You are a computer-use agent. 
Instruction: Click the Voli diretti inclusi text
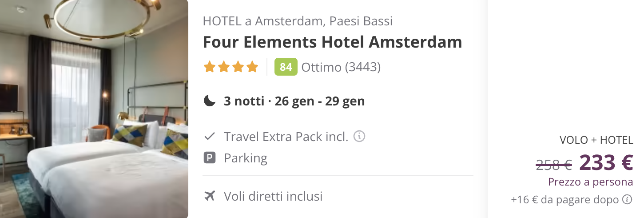[x=273, y=196]
